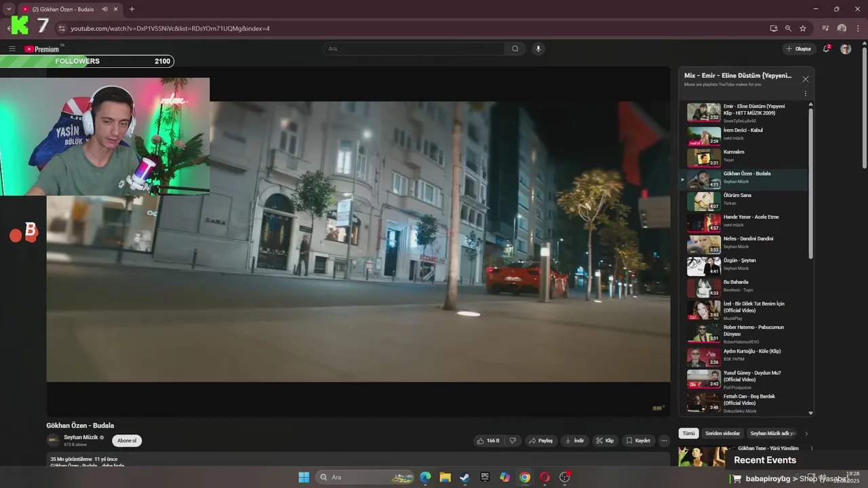
Task: Open the zoom icon in address bar
Action: [x=788, y=28]
